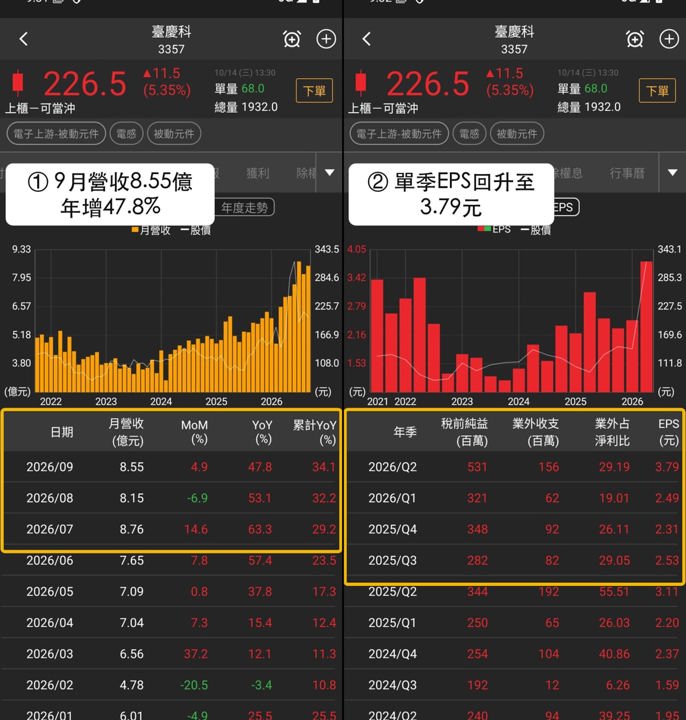
Task: Select the 2024/Q3 earnings row
Action: point(514,685)
